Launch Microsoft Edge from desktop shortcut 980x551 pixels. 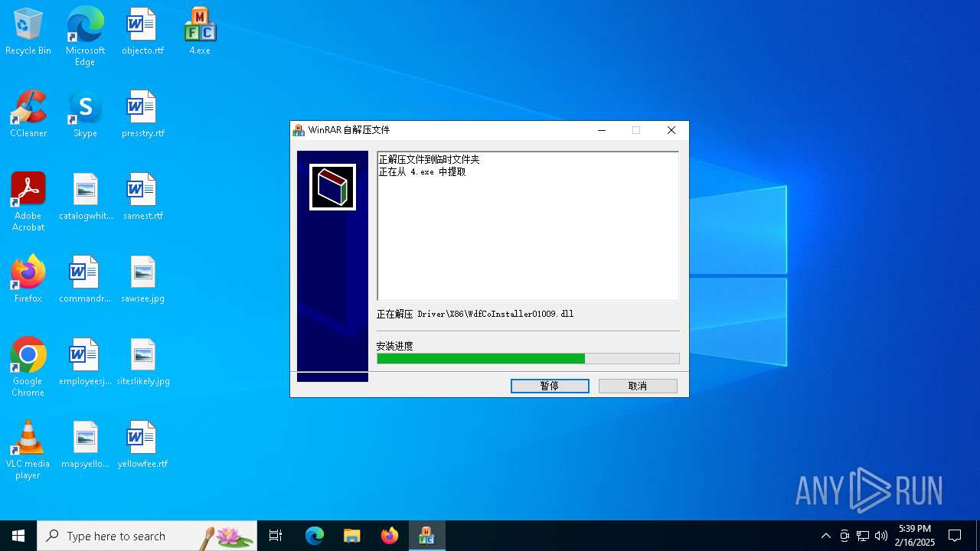click(85, 36)
